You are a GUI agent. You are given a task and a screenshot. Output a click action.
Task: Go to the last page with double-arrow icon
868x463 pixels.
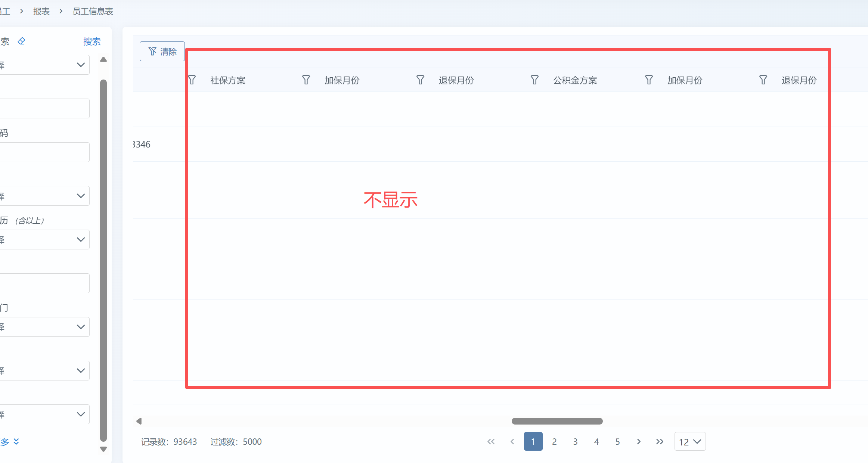coord(660,442)
